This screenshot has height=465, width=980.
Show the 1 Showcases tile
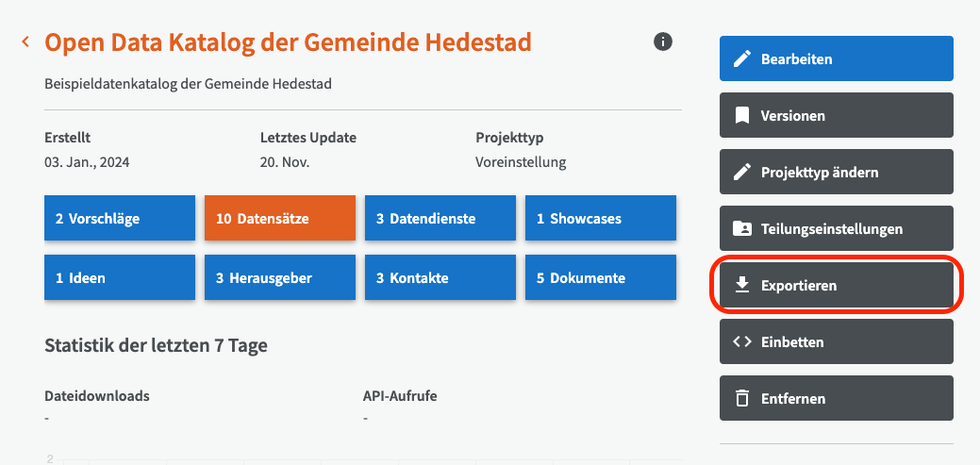[601, 219]
